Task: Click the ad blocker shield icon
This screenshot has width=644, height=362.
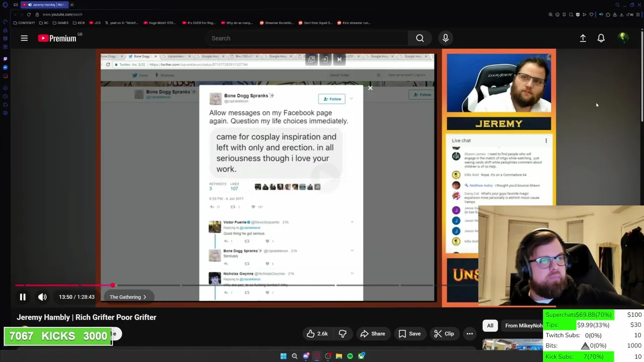Action: pyautogui.click(x=578, y=15)
